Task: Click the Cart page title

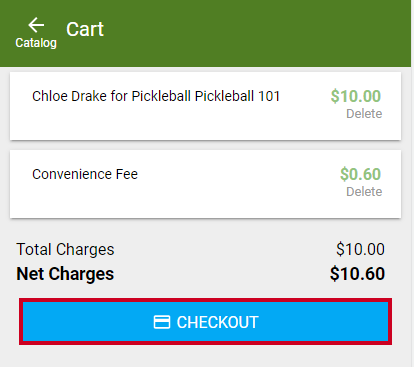Action: tap(85, 29)
